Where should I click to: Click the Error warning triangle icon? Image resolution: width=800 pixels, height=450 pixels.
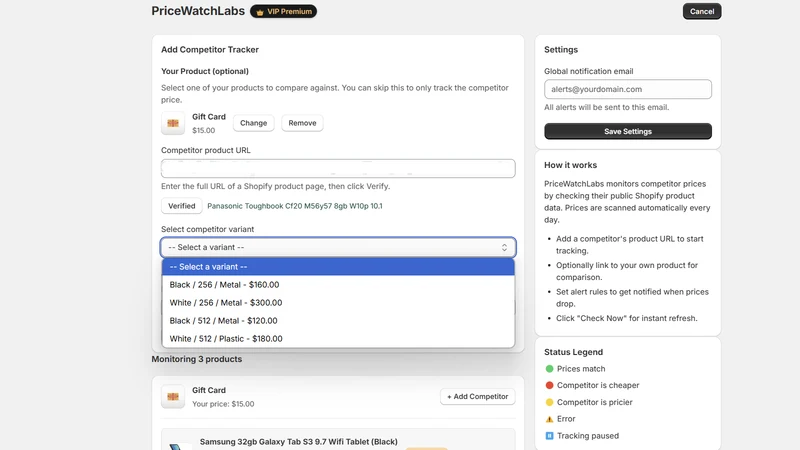[549, 419]
